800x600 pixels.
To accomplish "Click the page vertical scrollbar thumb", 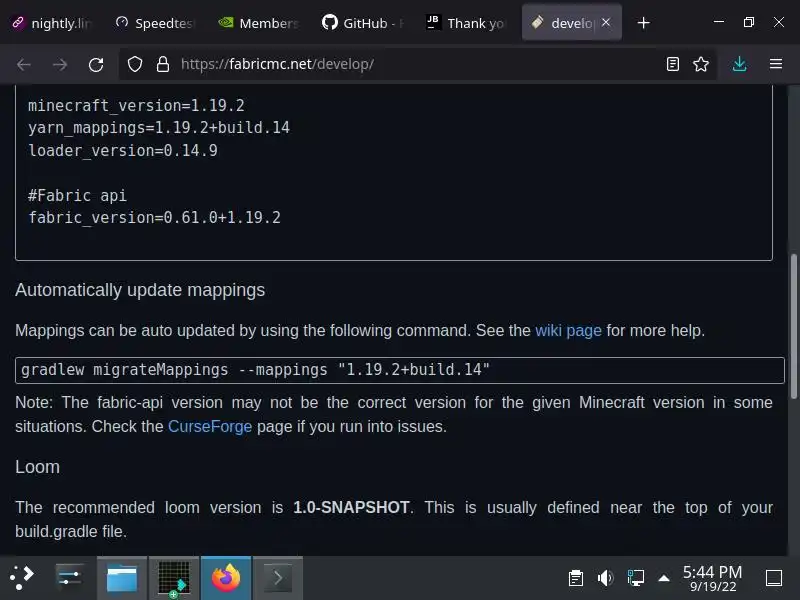I will pos(793,327).
